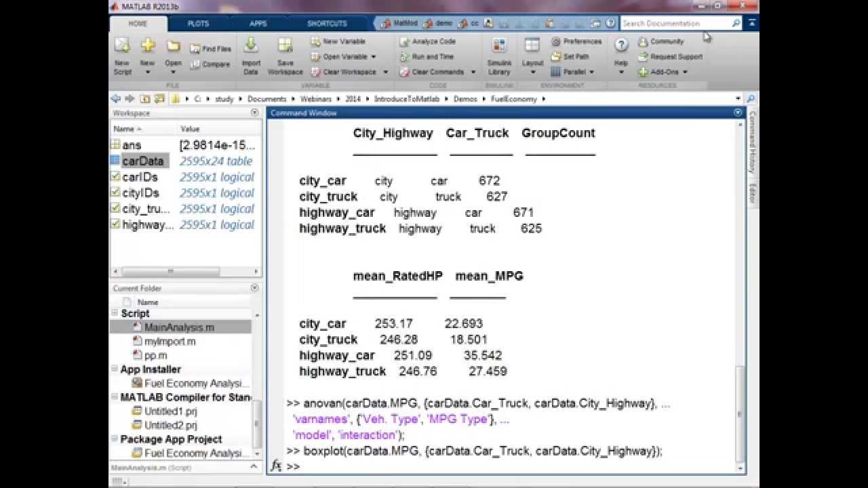Click the Back navigation arrow
The image size is (868, 488).
coord(115,99)
